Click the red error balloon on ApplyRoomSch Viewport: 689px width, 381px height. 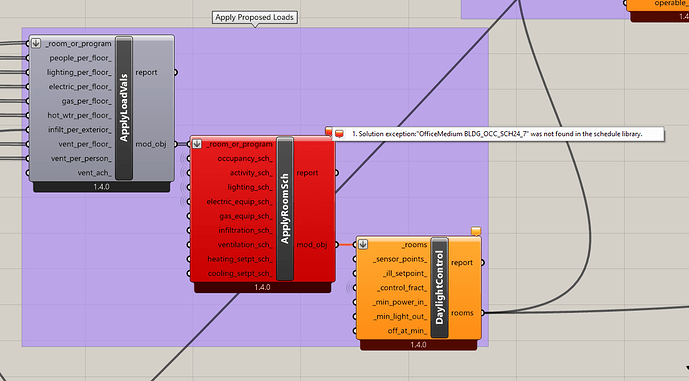(x=329, y=131)
